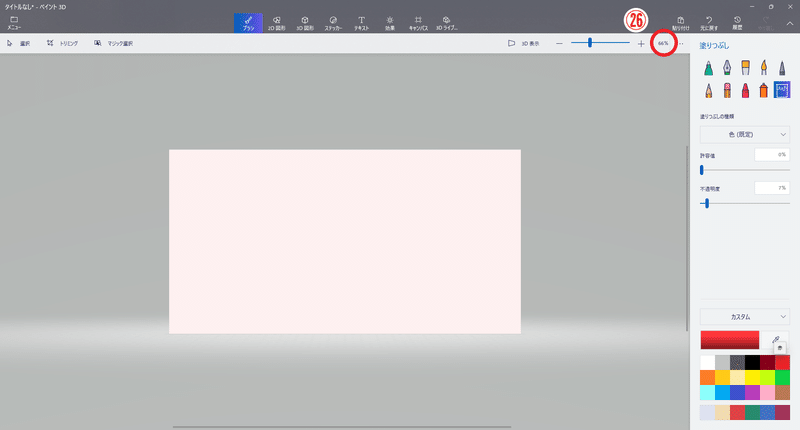Click the vertical scrollbar beside the canvas
This screenshot has width=800, height=430.
coord(687,238)
